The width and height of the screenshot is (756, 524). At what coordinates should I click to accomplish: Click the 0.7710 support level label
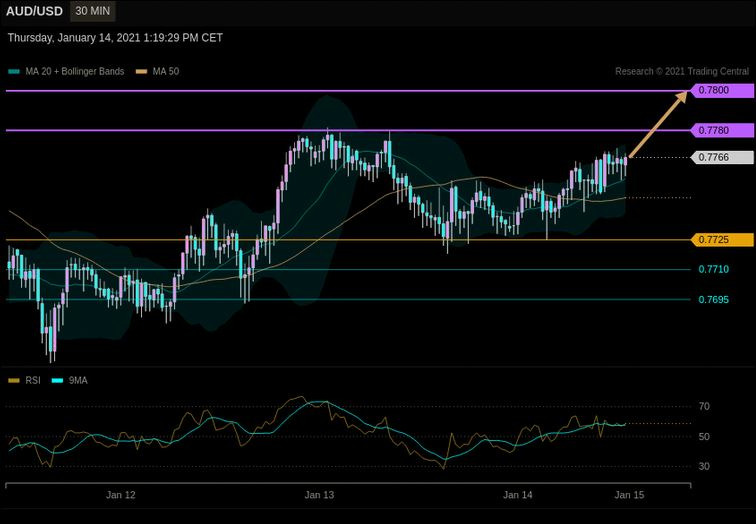click(714, 269)
